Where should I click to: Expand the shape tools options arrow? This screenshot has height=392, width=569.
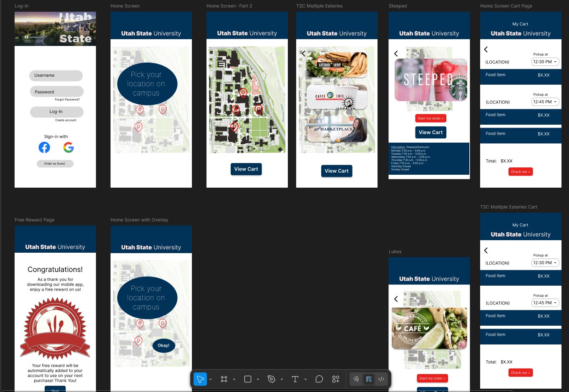coord(258,379)
